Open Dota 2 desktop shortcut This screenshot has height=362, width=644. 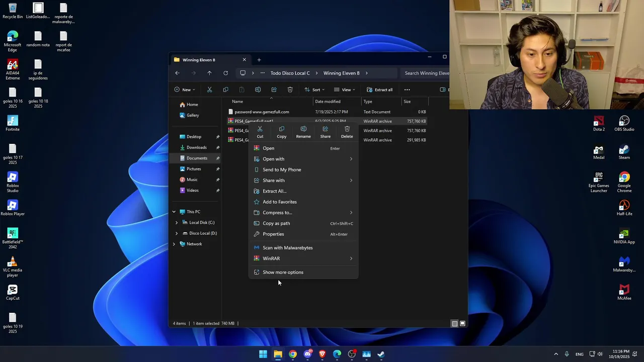point(599,124)
